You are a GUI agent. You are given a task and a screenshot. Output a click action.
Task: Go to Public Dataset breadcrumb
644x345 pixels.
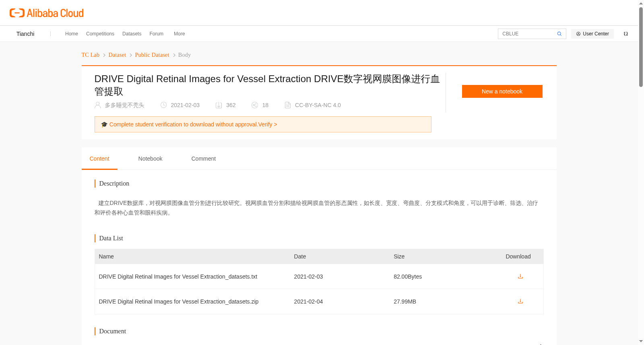click(x=152, y=55)
